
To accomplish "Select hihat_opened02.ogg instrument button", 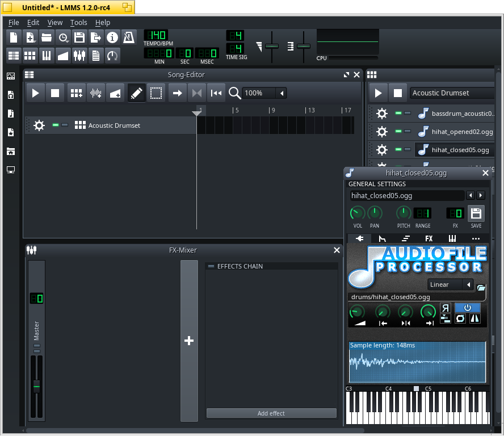I will [x=455, y=132].
